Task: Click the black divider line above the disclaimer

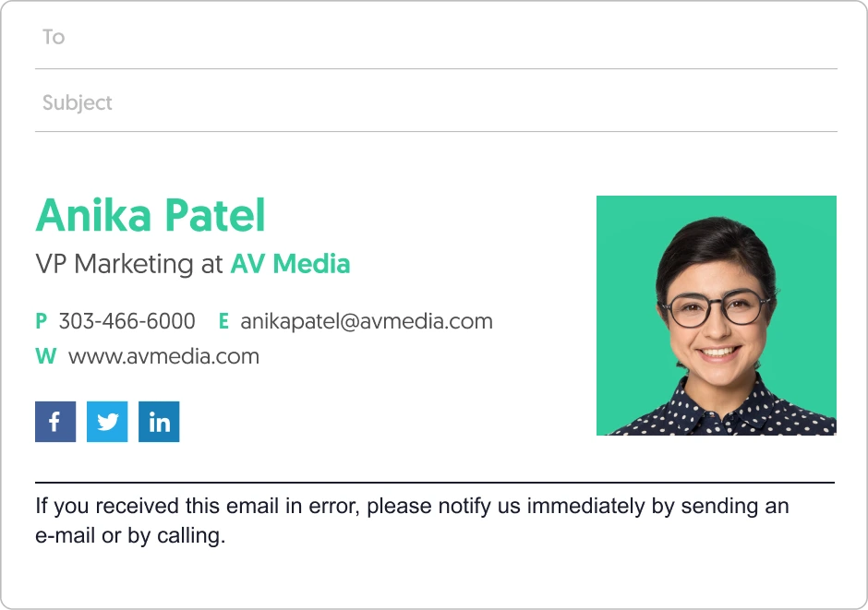Action: [x=434, y=482]
